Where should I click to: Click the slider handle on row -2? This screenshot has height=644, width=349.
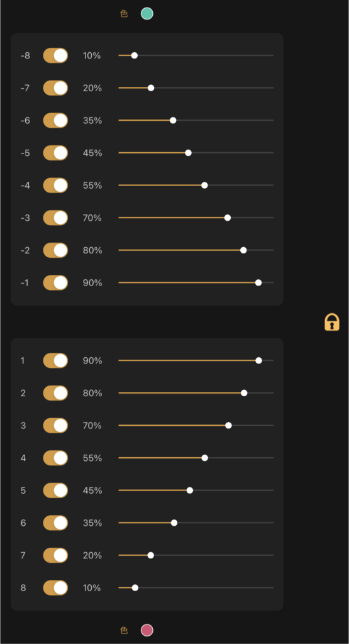(x=243, y=250)
